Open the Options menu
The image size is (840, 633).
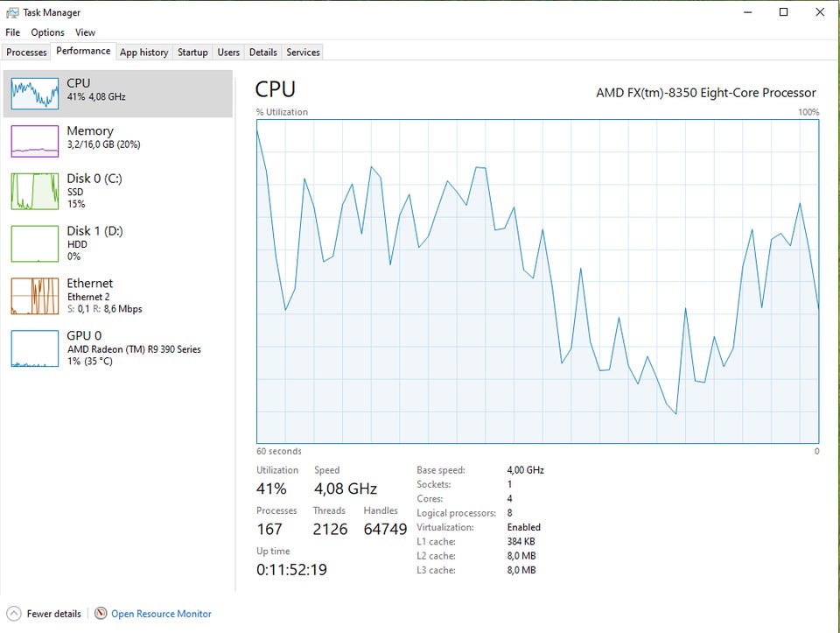(47, 32)
